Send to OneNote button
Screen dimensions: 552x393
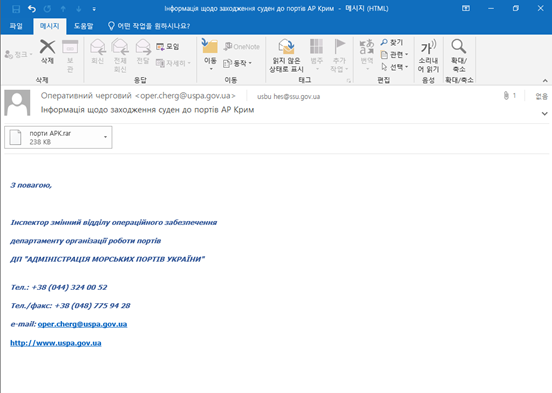(x=242, y=46)
